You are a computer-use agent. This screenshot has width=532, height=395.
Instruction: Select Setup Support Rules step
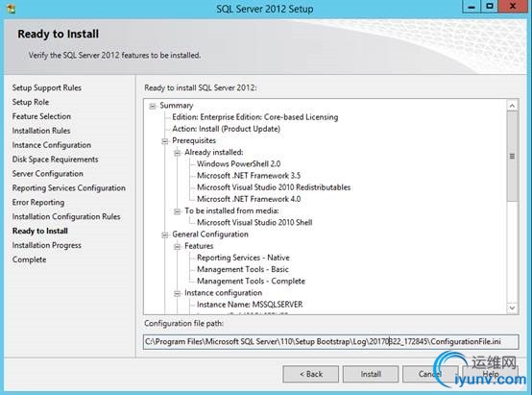[47, 87]
